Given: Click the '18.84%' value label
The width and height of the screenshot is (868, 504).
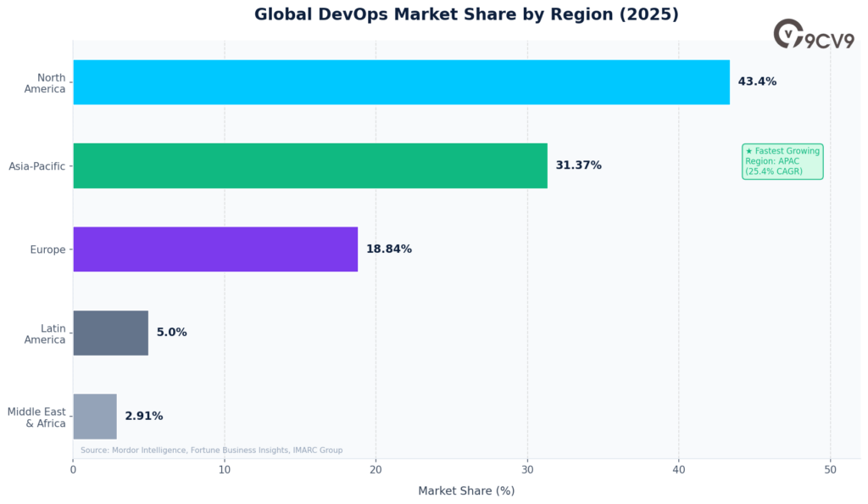Looking at the screenshot, I should 389,249.
